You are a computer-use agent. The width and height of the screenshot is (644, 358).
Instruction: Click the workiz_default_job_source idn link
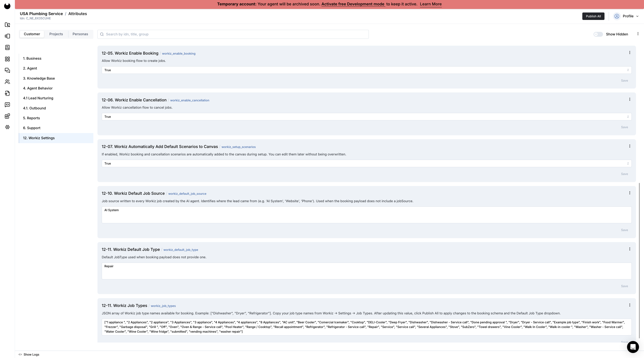click(x=187, y=194)
